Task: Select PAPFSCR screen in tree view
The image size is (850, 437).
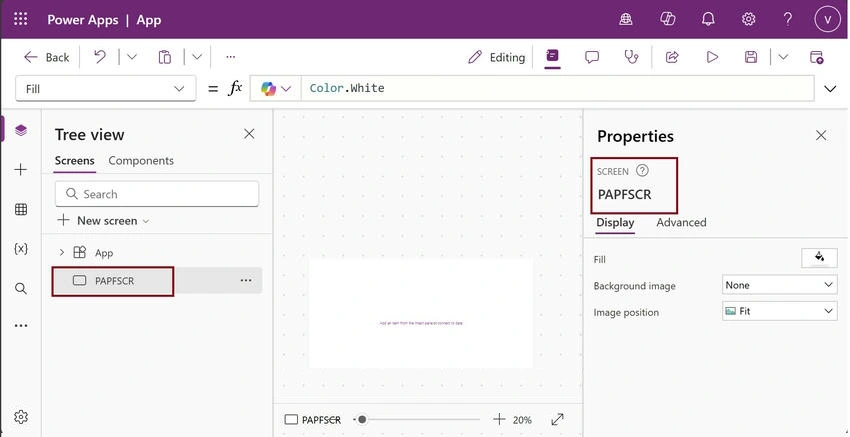Action: point(113,281)
